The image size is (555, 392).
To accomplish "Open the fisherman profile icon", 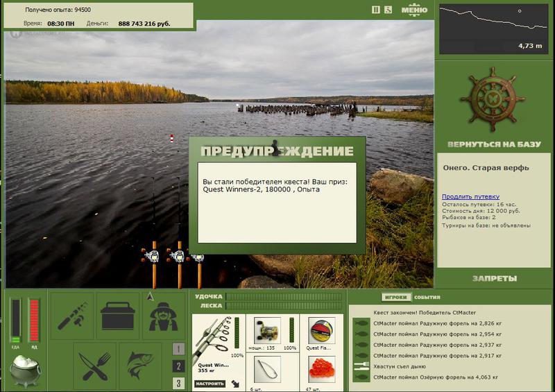I will click(x=163, y=316).
